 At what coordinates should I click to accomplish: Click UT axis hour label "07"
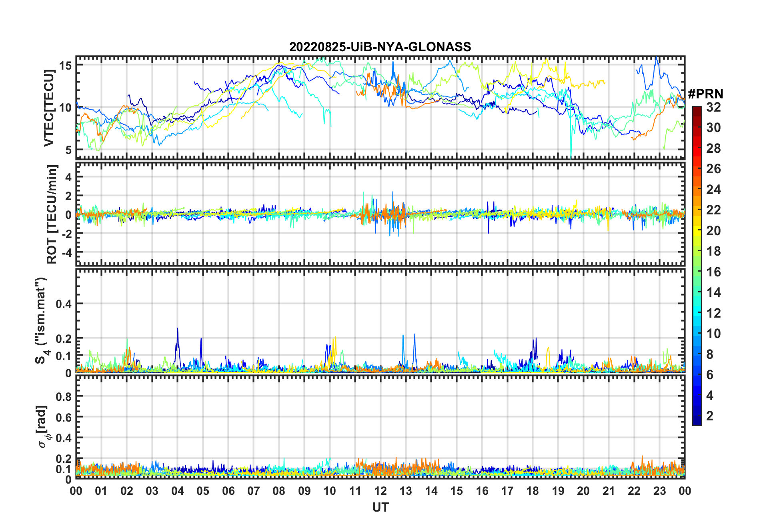click(x=254, y=491)
